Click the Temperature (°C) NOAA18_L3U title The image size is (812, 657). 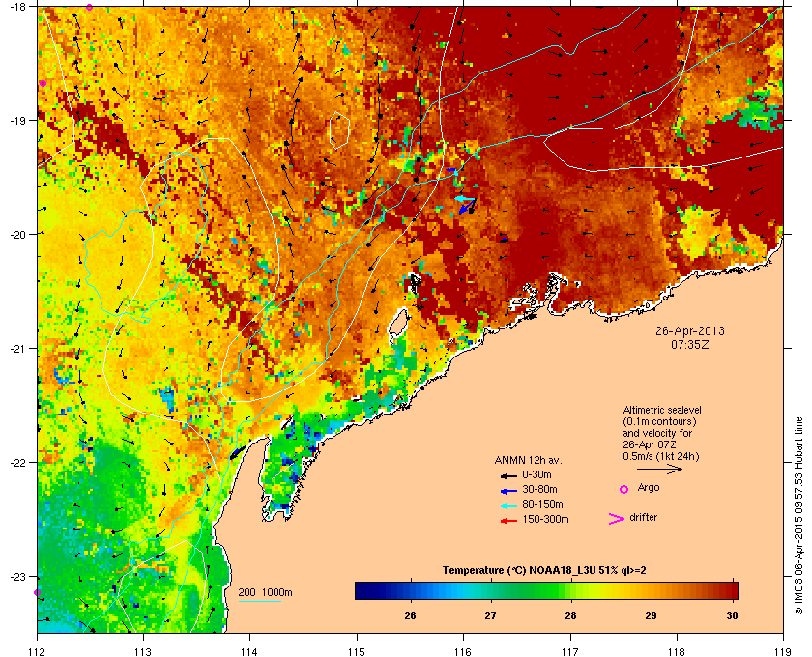543,571
